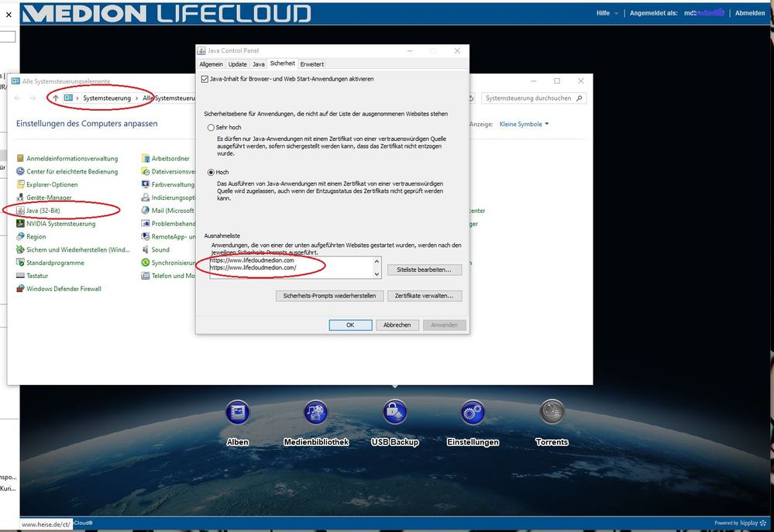Image resolution: width=774 pixels, height=532 pixels.
Task: Switch to the Erweitert tab in Java Control Panel
Action: [x=311, y=63]
